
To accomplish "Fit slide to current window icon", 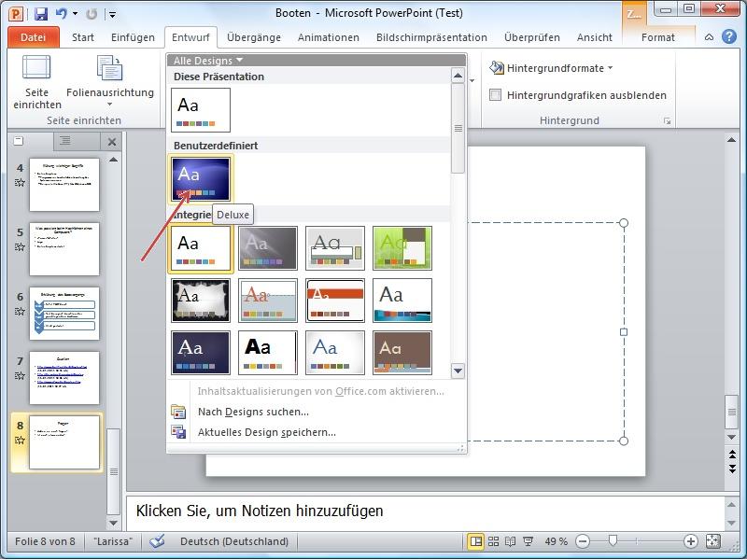I will click(713, 541).
